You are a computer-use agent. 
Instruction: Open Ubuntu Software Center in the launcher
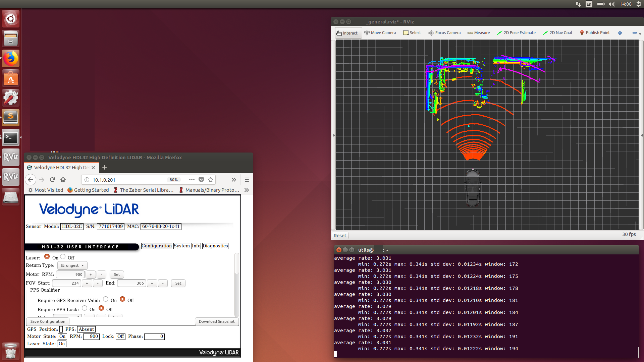click(x=11, y=78)
